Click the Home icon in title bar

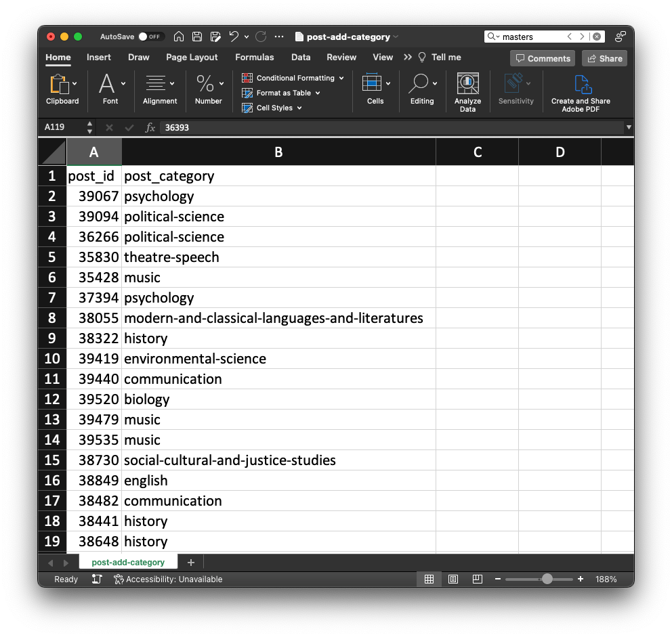(x=179, y=37)
